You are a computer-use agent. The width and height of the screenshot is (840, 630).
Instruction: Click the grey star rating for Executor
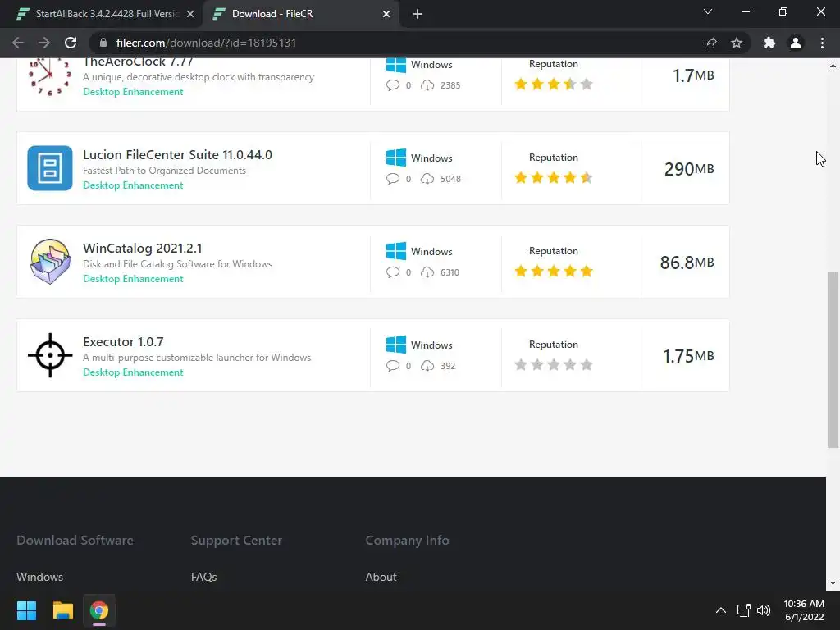[x=554, y=365]
